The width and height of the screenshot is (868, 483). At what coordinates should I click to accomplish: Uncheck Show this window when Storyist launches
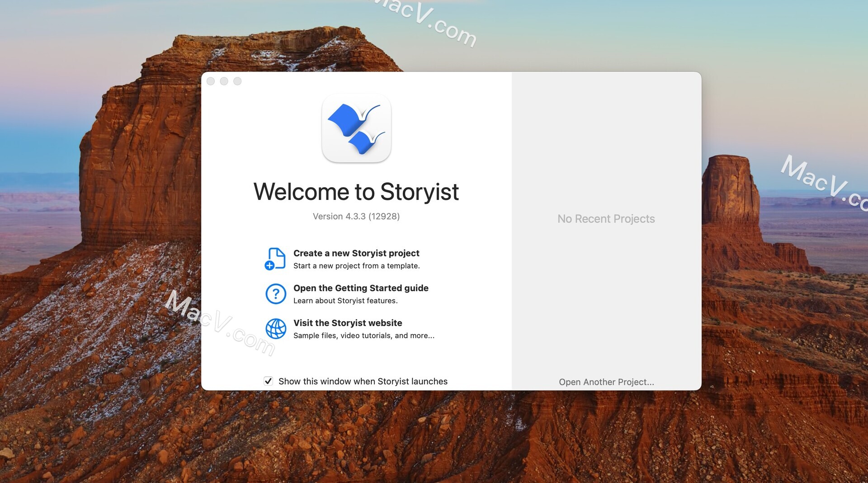(x=268, y=381)
